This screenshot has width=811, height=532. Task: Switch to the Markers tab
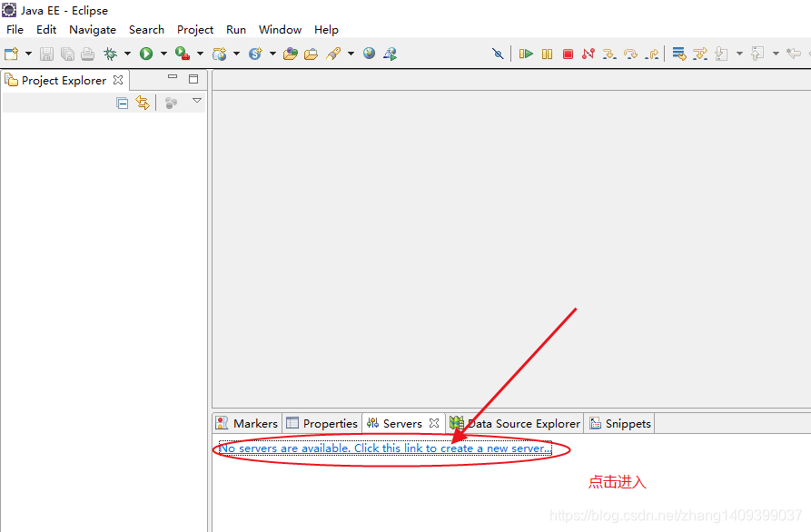coord(247,423)
